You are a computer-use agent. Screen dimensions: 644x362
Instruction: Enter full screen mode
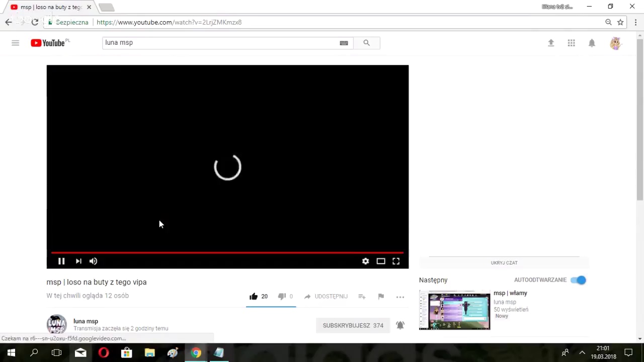click(x=396, y=261)
